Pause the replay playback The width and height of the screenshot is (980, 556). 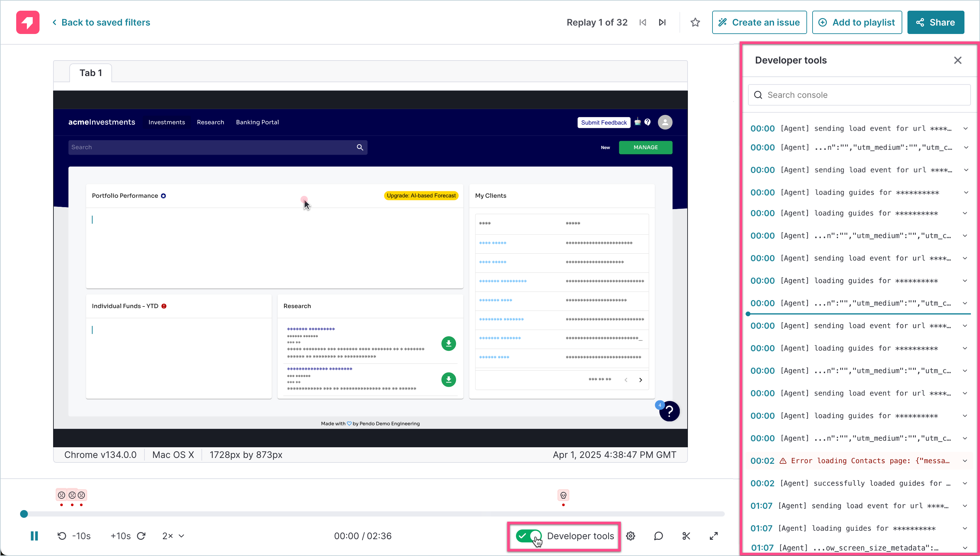pyautogui.click(x=34, y=536)
